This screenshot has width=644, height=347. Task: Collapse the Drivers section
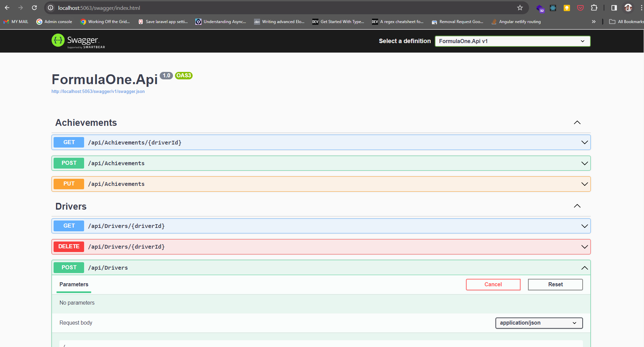click(578, 206)
